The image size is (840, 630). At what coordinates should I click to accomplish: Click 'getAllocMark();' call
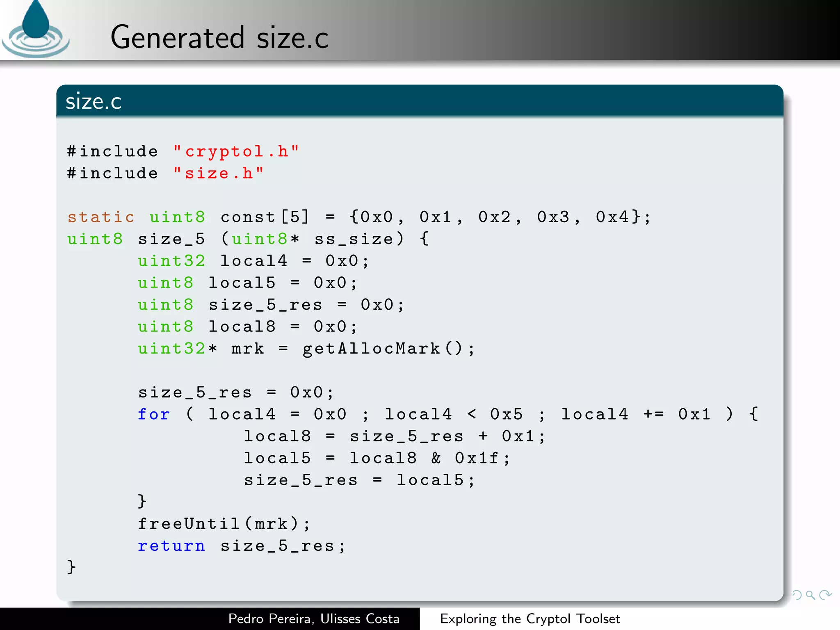click(388, 349)
